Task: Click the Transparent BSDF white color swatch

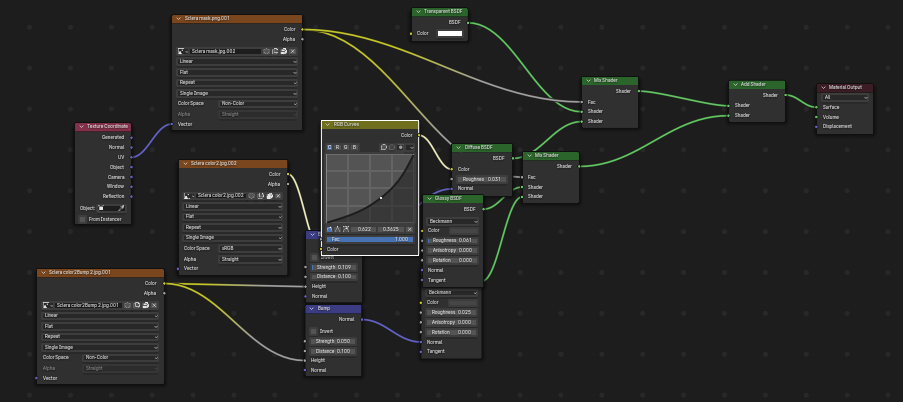Action: click(x=450, y=33)
